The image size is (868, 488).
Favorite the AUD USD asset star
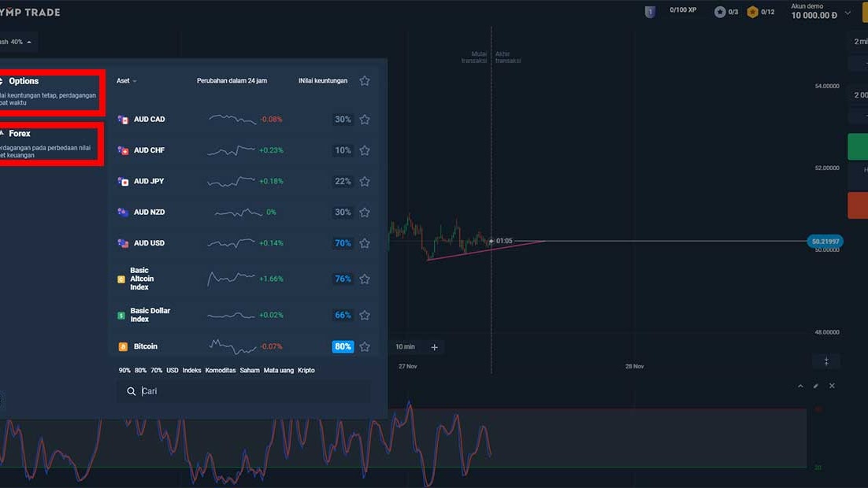pyautogui.click(x=364, y=243)
